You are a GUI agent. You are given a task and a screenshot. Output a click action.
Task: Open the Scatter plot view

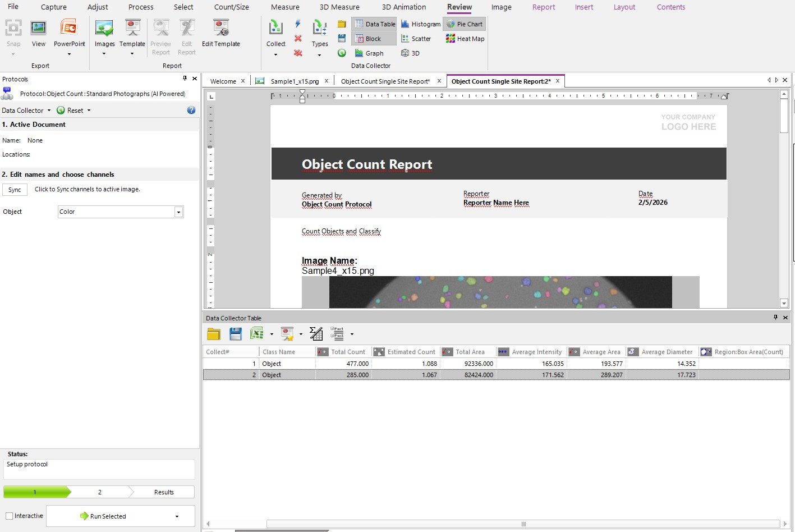pos(416,39)
